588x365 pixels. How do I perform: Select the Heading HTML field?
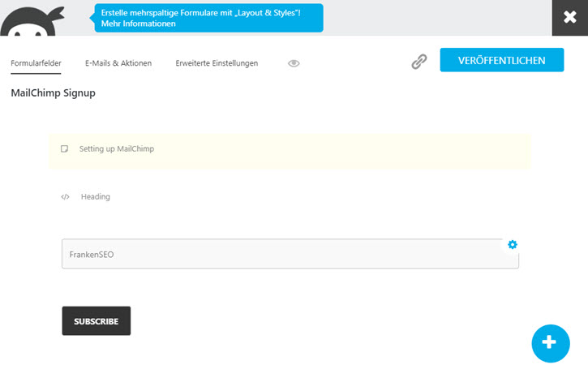click(x=290, y=197)
